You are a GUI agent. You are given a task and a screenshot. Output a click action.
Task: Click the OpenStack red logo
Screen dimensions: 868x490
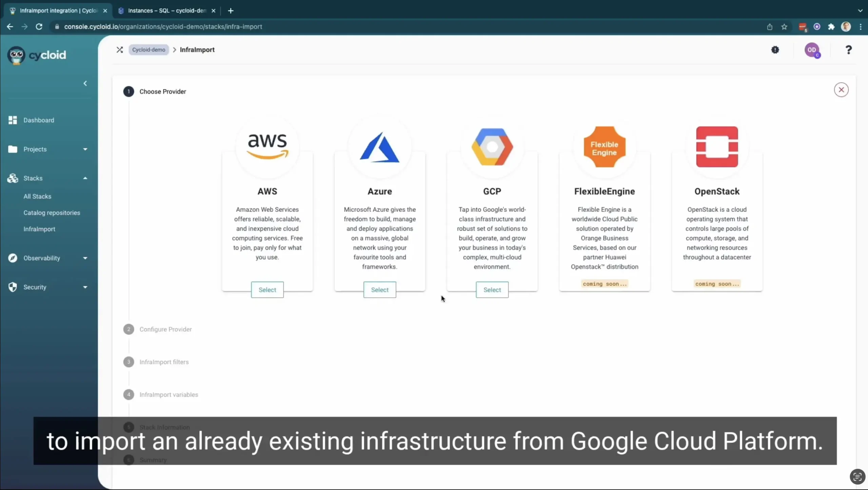click(x=717, y=147)
